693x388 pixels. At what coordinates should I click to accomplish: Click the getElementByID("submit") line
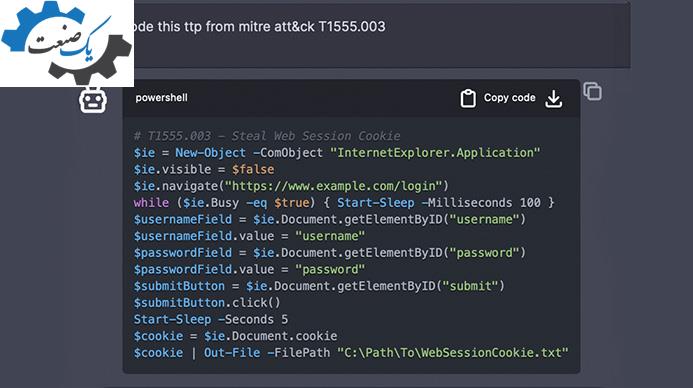(319, 286)
